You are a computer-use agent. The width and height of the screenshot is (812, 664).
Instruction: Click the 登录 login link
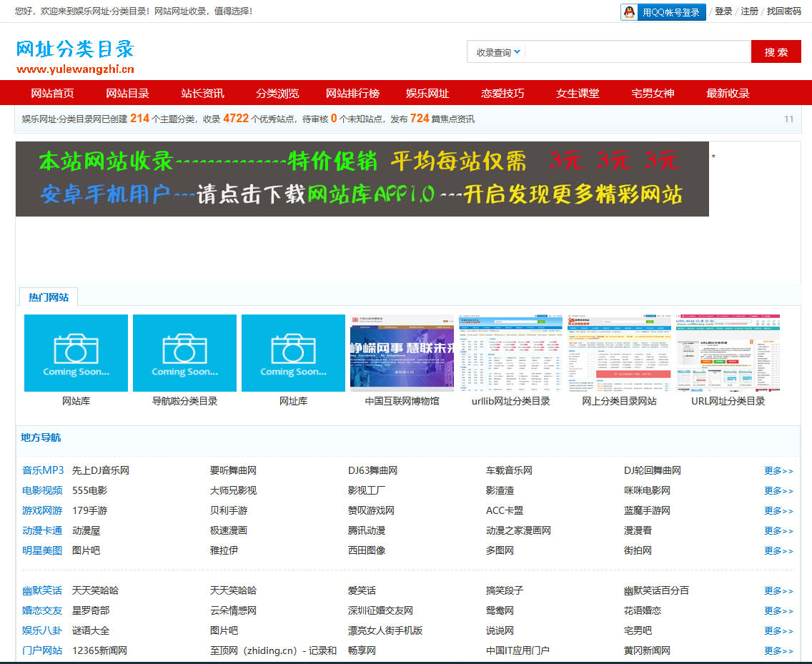pyautogui.click(x=724, y=11)
